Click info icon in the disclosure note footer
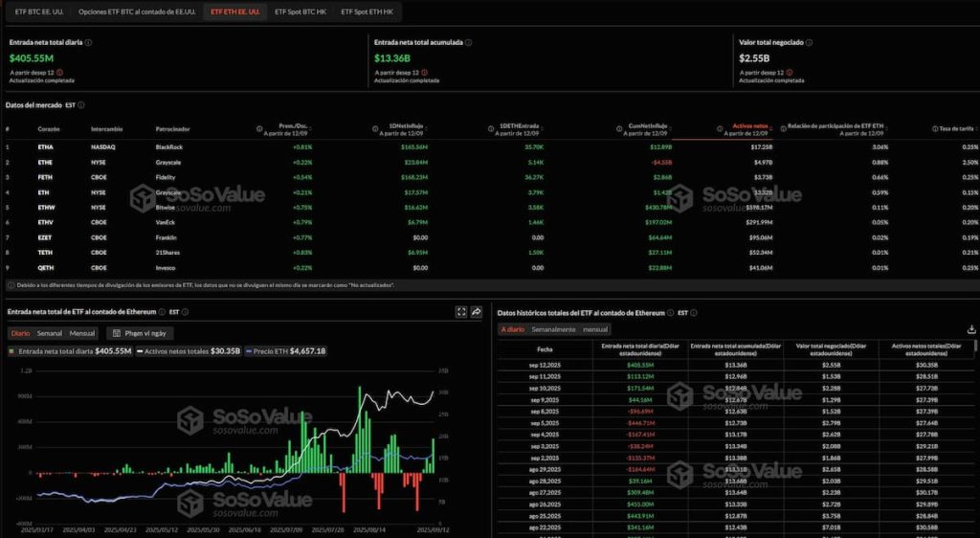The height and width of the screenshot is (538, 980). 11,285
